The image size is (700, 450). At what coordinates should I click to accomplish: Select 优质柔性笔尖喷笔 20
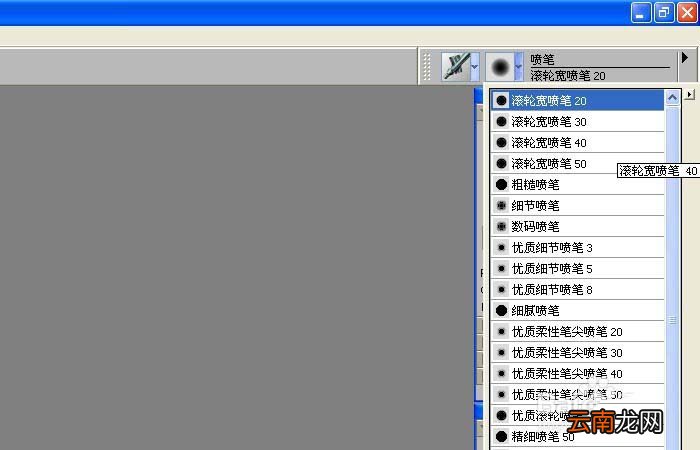(x=577, y=331)
